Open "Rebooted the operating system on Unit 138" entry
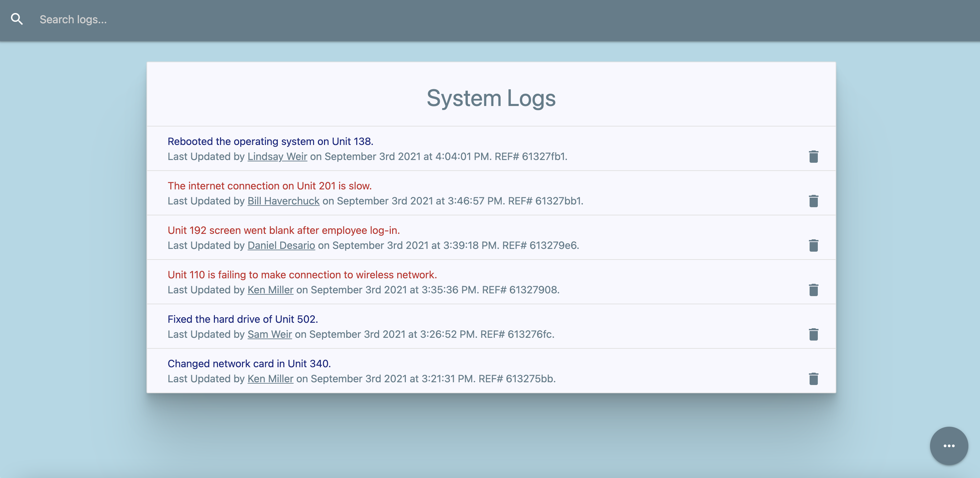 click(270, 142)
